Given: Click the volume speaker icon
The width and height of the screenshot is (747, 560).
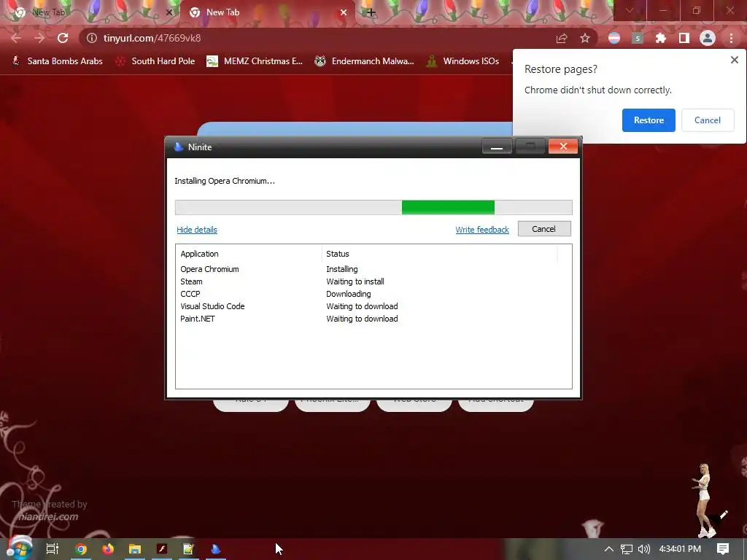Looking at the screenshot, I should tap(644, 549).
